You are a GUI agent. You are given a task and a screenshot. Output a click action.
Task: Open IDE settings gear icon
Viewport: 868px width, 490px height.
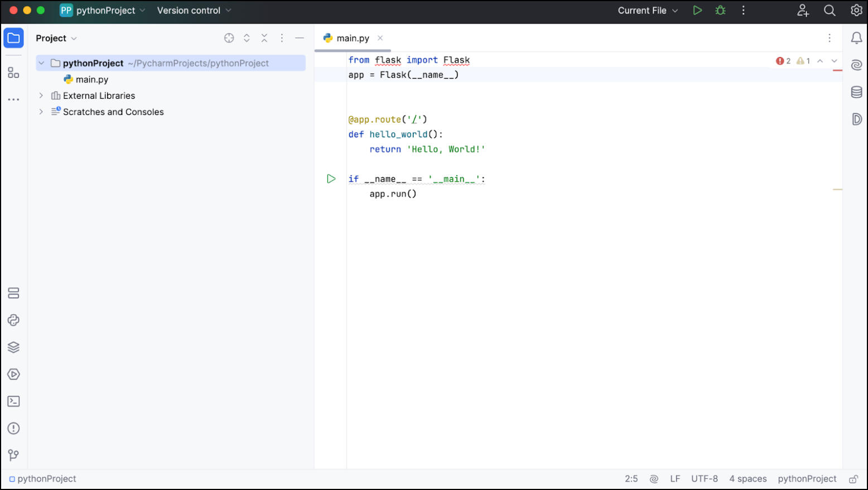coord(856,10)
